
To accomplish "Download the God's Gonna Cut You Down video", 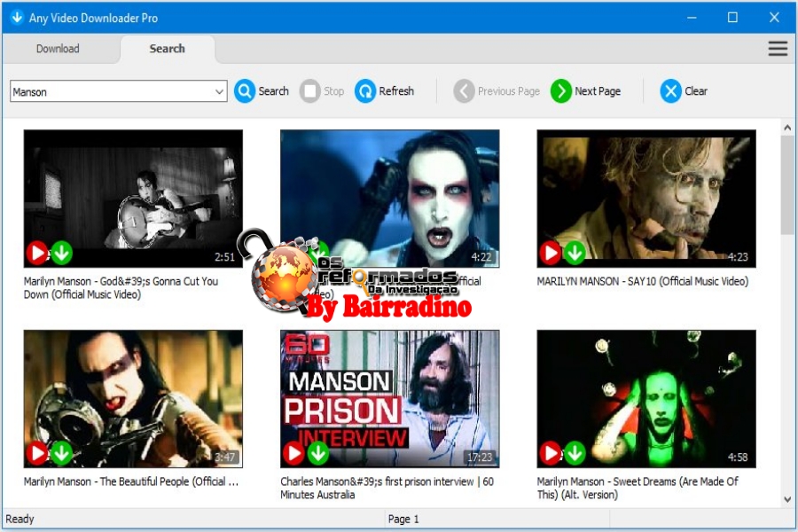I will (61, 253).
